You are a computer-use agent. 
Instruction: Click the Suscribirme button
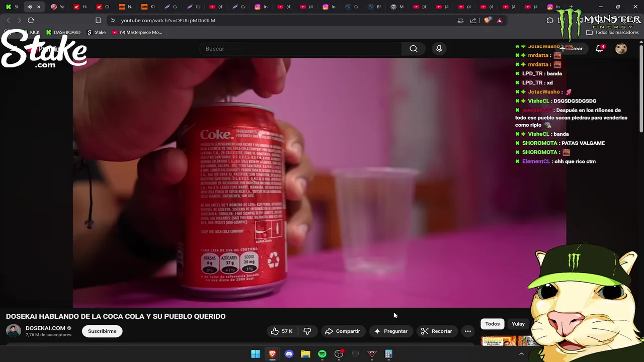coord(102,331)
